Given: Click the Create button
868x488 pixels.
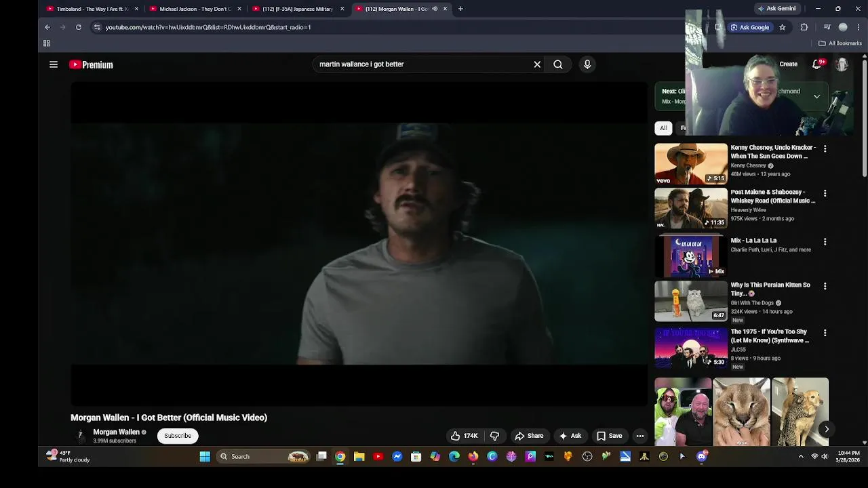Looking at the screenshot, I should tap(788, 64).
